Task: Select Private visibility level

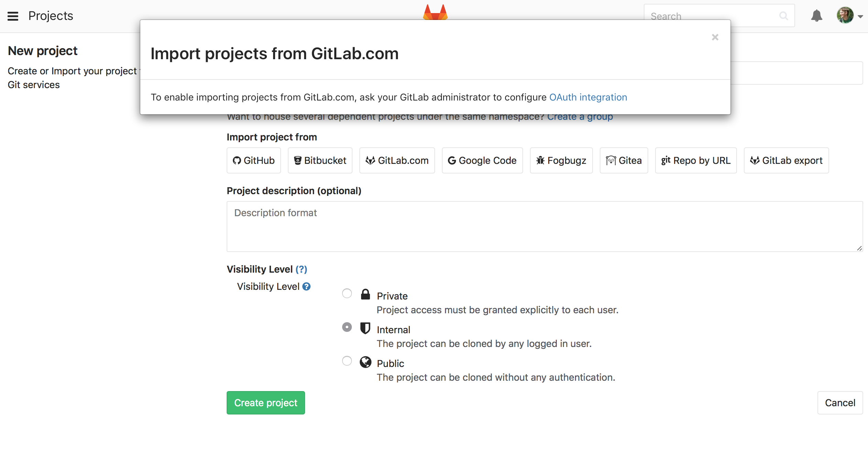Action: coord(347,293)
